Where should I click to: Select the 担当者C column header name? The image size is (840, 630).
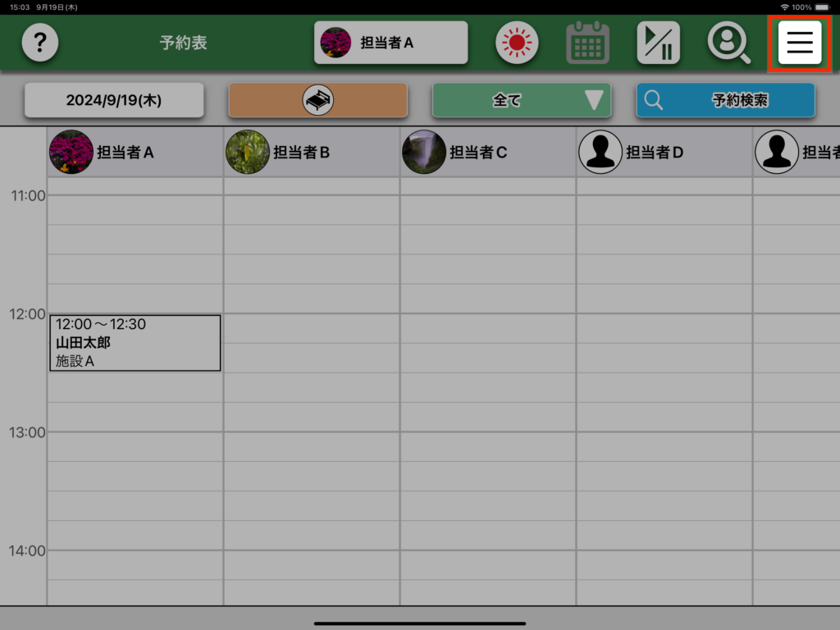478,152
